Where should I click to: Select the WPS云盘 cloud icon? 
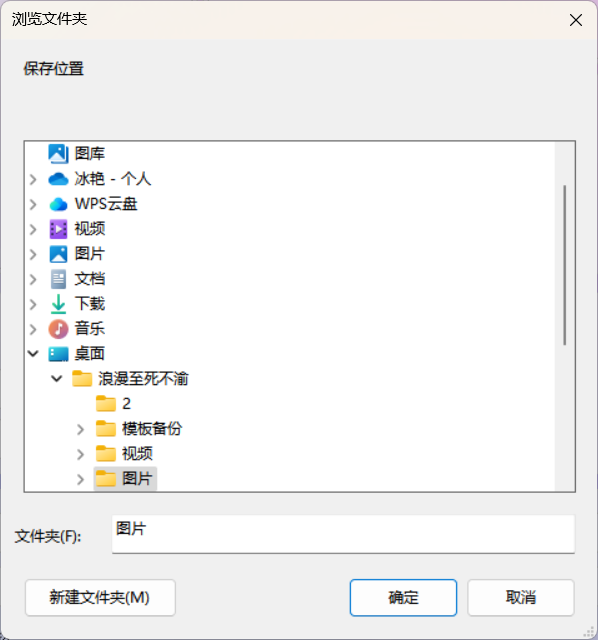point(58,204)
